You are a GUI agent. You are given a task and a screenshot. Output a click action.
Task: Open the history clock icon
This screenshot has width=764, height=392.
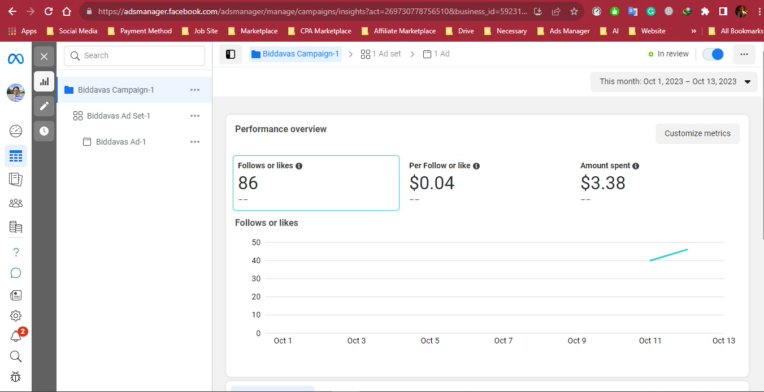coord(44,131)
